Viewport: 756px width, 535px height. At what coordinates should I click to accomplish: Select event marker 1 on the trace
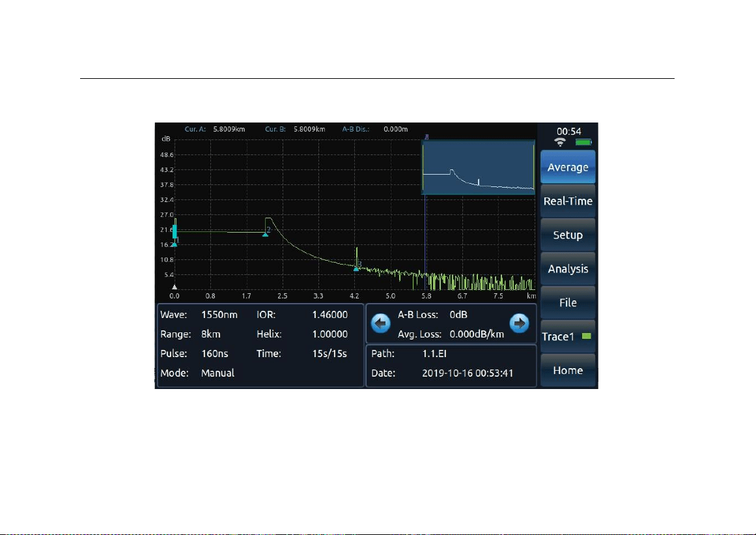click(175, 244)
